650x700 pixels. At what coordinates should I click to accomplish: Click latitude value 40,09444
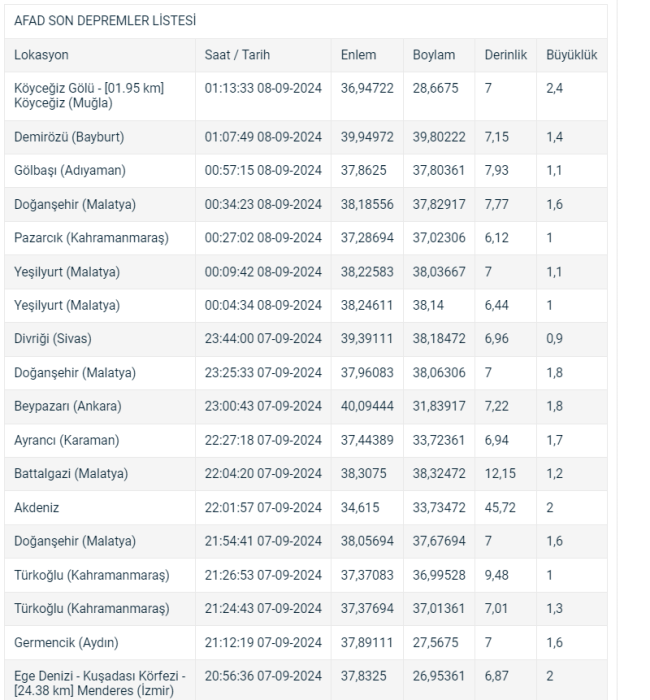[367, 406]
